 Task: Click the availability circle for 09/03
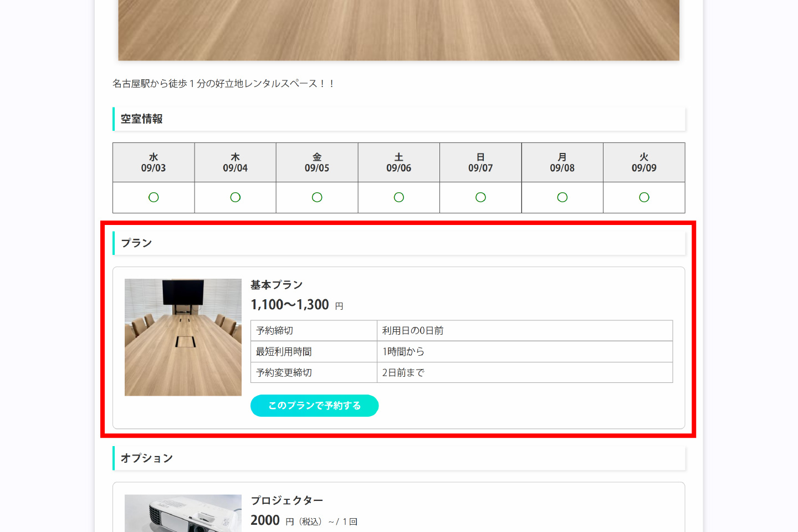point(154,197)
